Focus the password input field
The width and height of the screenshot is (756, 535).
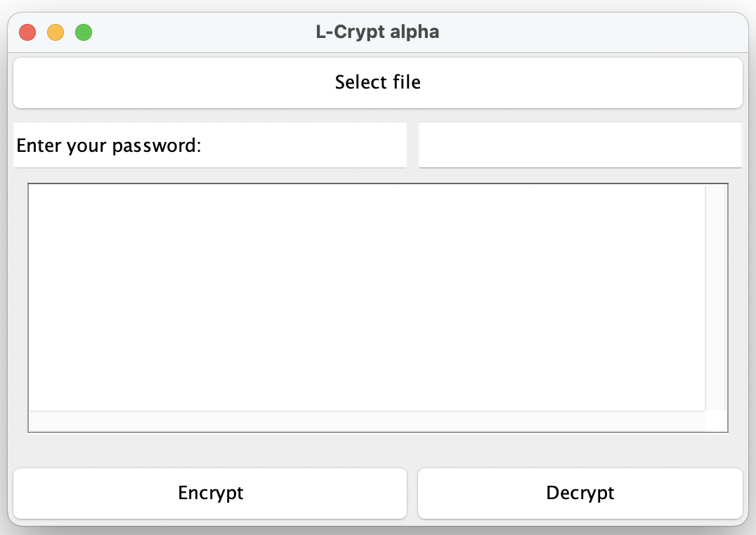(x=580, y=146)
